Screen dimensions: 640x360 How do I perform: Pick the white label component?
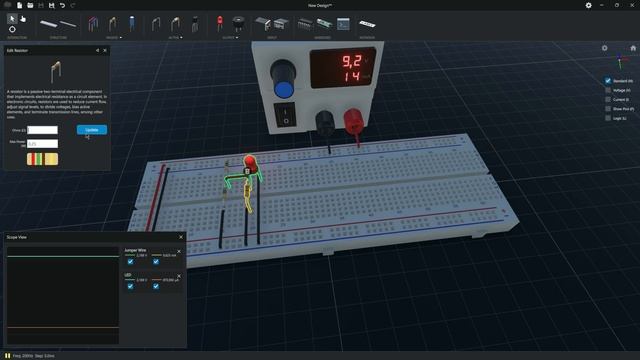(367, 24)
